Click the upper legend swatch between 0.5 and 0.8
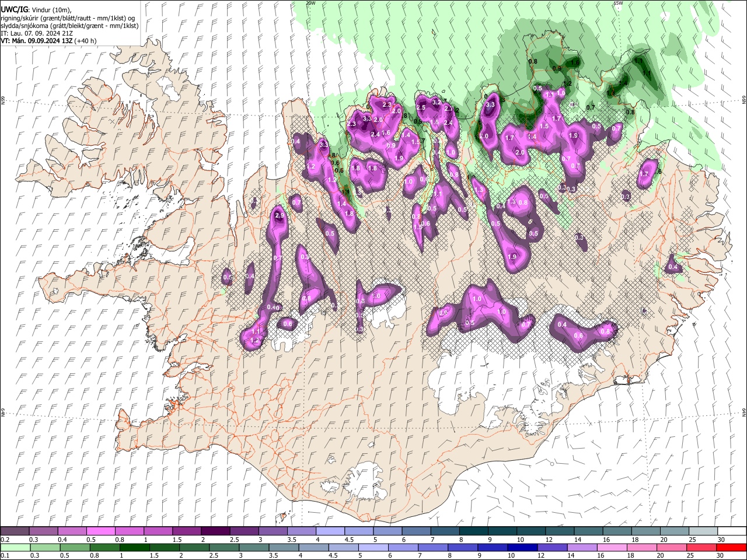Screen dimensions: 747x560 point(100,531)
